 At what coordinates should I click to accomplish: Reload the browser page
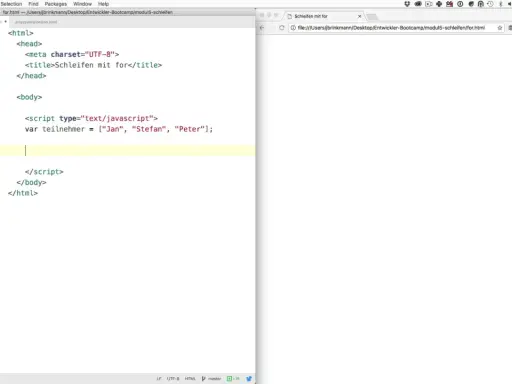pos(282,28)
